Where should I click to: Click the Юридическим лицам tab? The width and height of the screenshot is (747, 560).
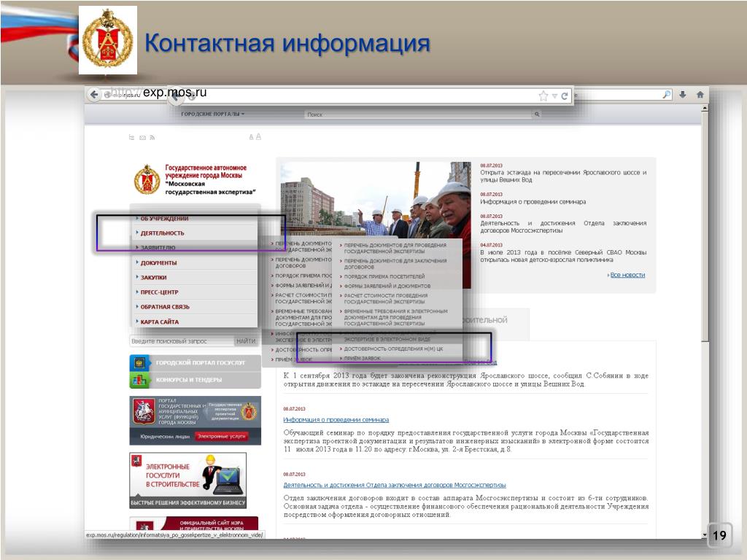165,437
